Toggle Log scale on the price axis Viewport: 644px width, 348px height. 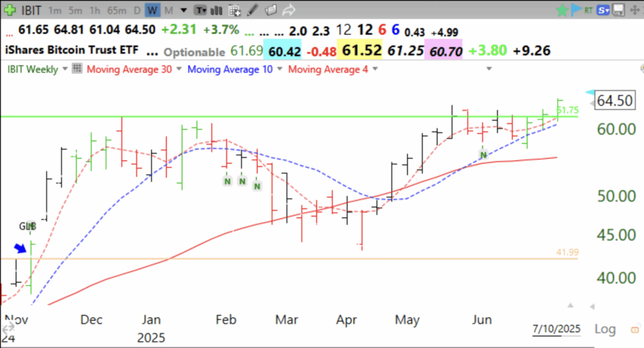pyautogui.click(x=605, y=329)
